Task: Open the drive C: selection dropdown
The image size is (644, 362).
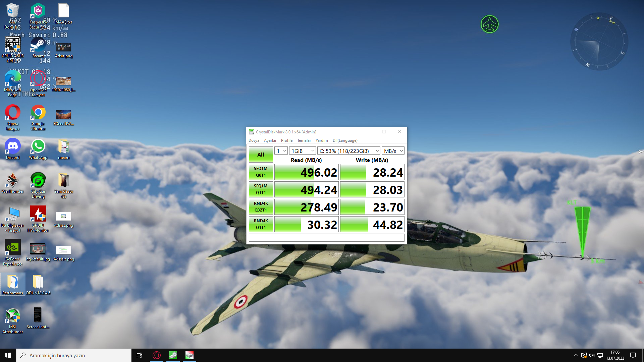Action: click(349, 151)
